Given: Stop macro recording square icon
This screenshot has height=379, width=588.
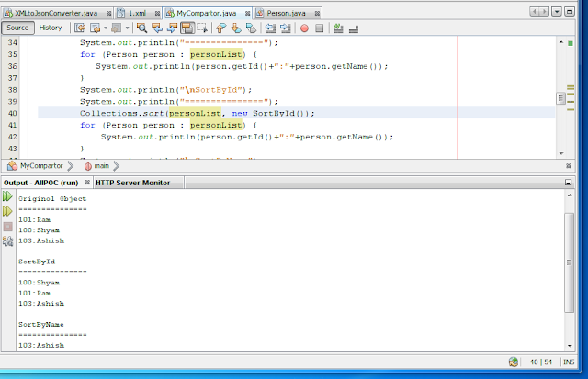Looking at the screenshot, I should pos(319,28).
